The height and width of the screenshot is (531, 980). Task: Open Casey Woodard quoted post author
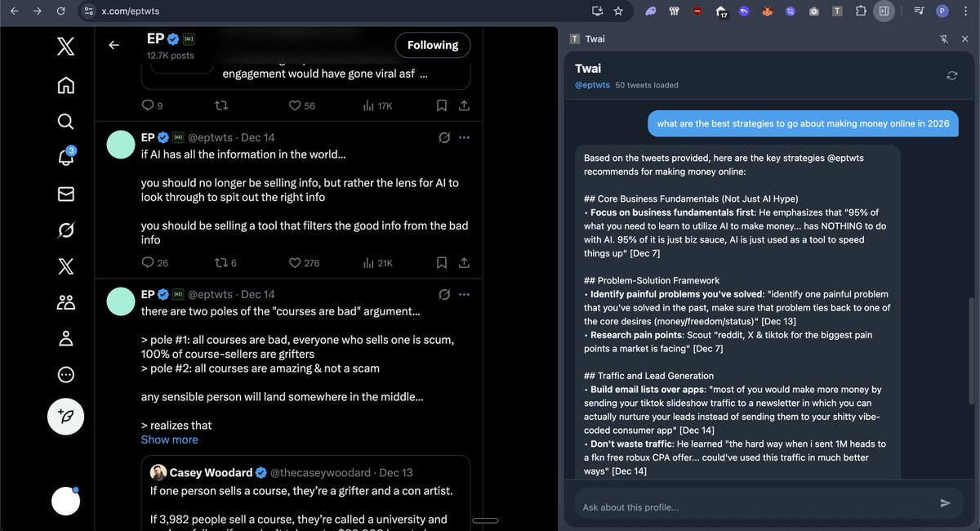click(209, 472)
